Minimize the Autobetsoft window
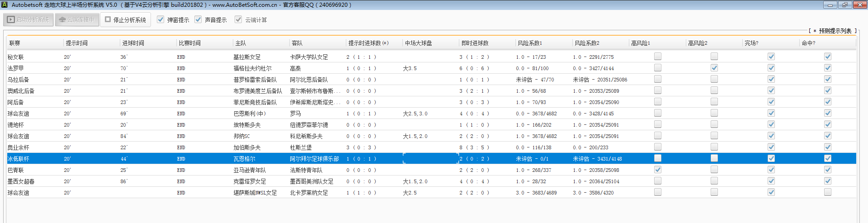 click(x=830, y=5)
